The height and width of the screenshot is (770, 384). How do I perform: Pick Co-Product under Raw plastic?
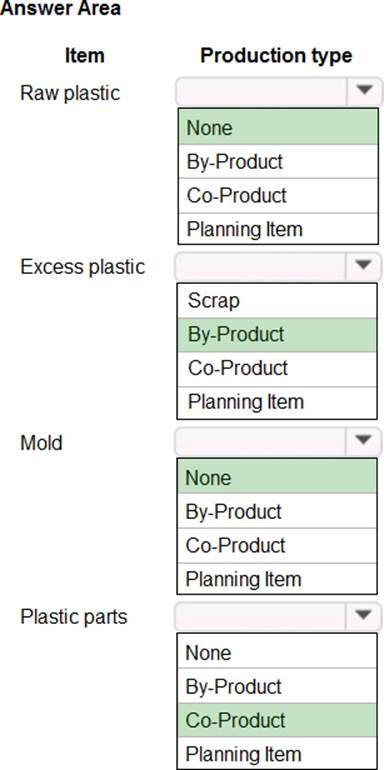click(278, 195)
